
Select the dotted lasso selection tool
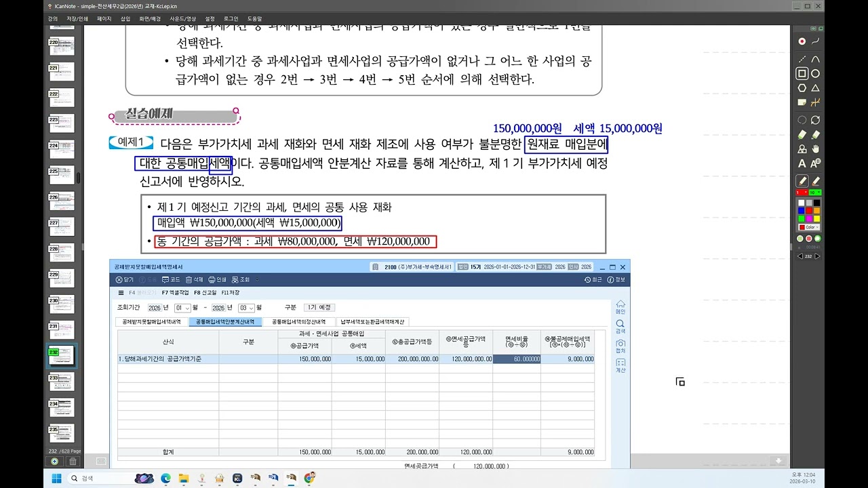(802, 120)
